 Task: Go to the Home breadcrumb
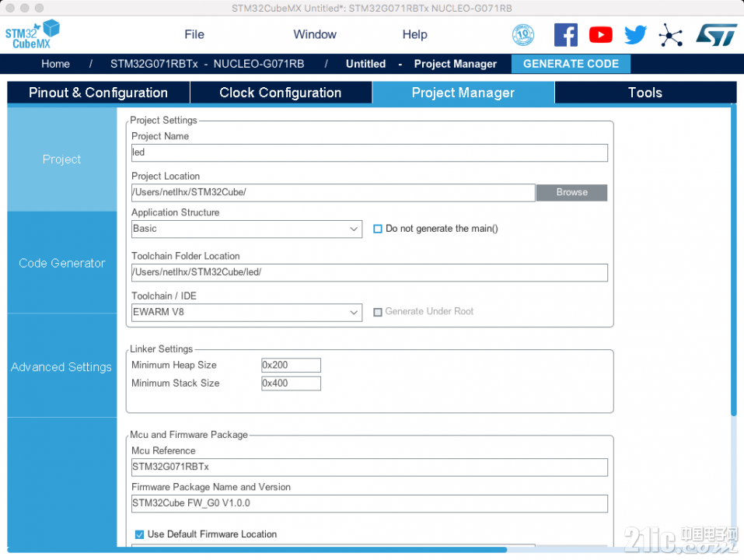[55, 64]
